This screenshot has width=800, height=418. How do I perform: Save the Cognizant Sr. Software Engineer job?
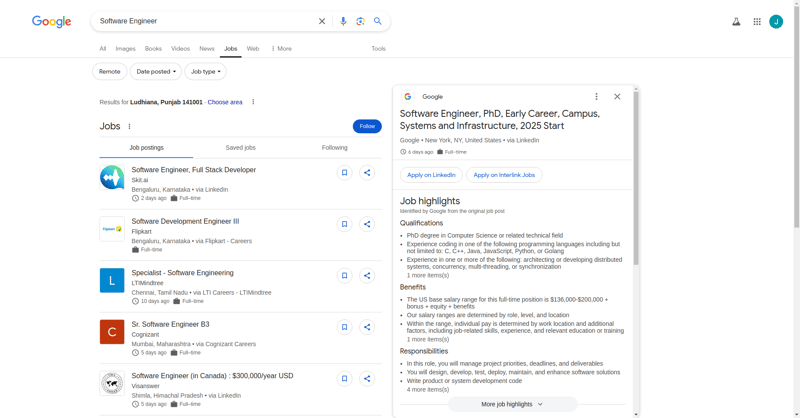click(x=344, y=327)
